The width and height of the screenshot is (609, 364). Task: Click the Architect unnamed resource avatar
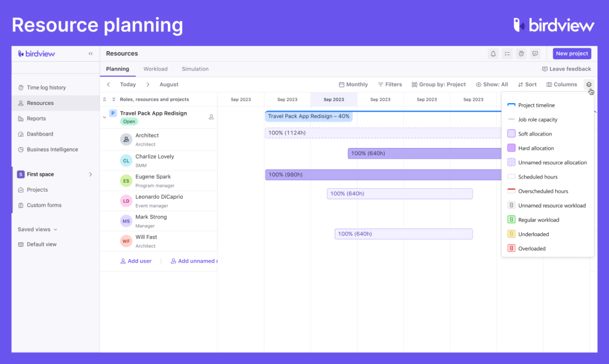(x=126, y=139)
